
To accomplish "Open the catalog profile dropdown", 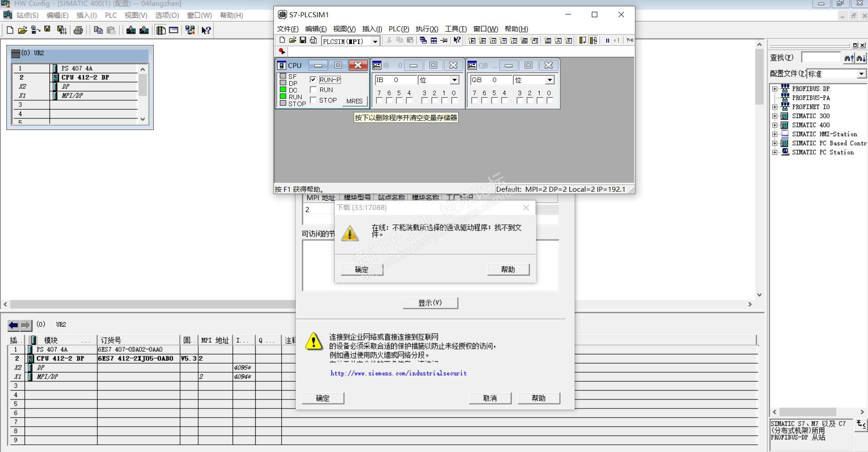I will point(861,74).
